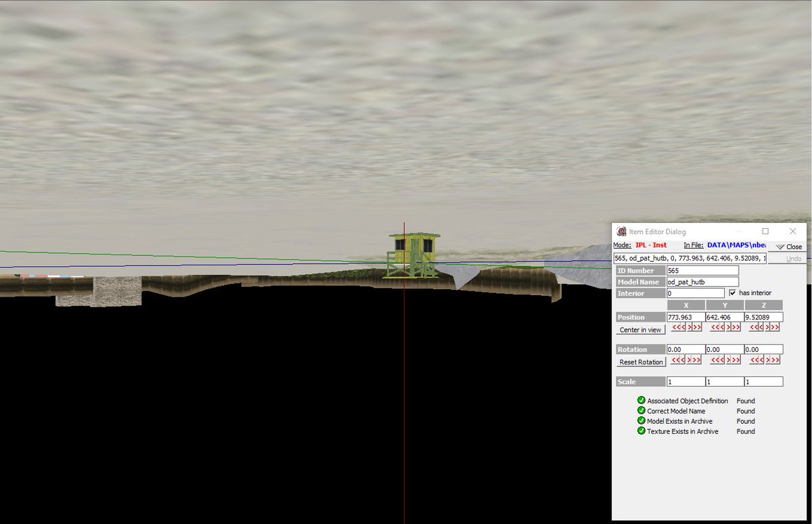Click Position Z large decrease double-arrow
Image resolution: width=812 pixels, height=524 pixels.
click(754, 327)
